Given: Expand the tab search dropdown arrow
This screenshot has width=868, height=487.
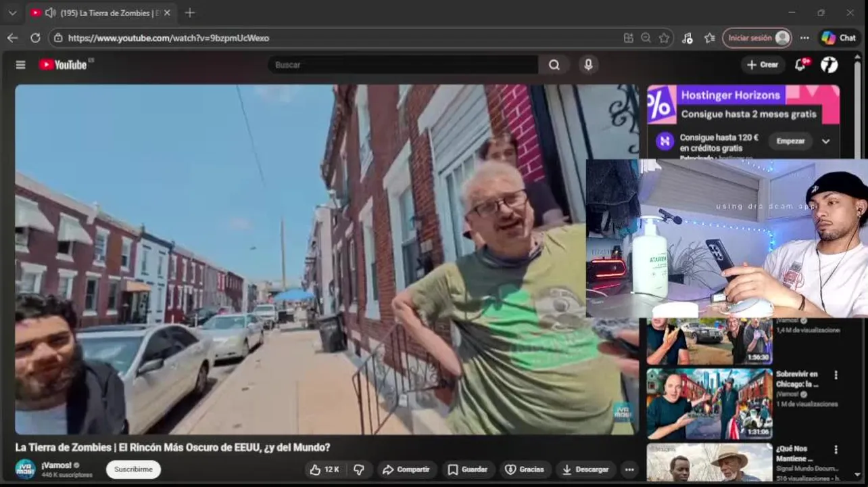Looking at the screenshot, I should pyautogui.click(x=12, y=13).
